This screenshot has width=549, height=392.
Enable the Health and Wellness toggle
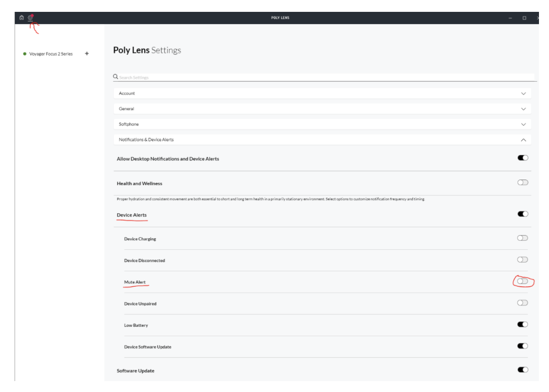tap(523, 183)
